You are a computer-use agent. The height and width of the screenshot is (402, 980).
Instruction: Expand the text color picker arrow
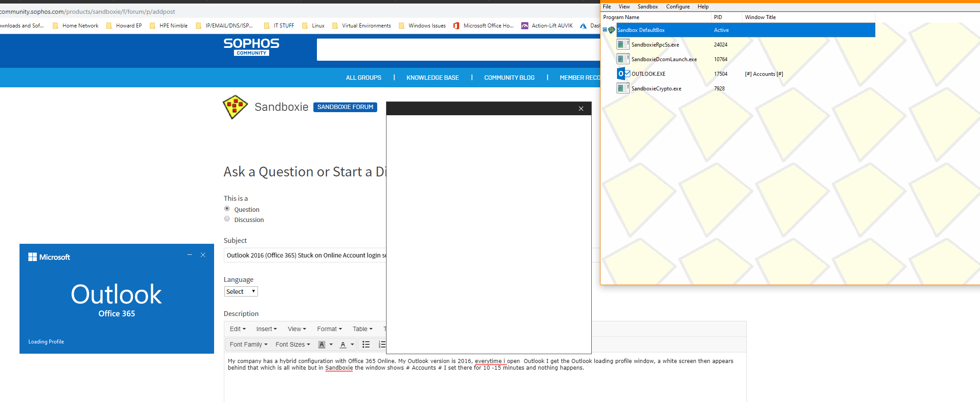pos(352,344)
